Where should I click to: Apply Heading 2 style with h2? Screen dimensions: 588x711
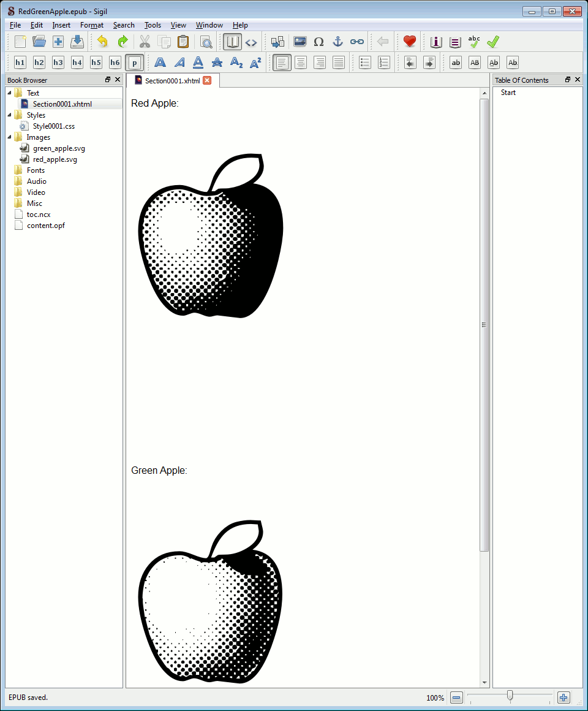[x=39, y=63]
